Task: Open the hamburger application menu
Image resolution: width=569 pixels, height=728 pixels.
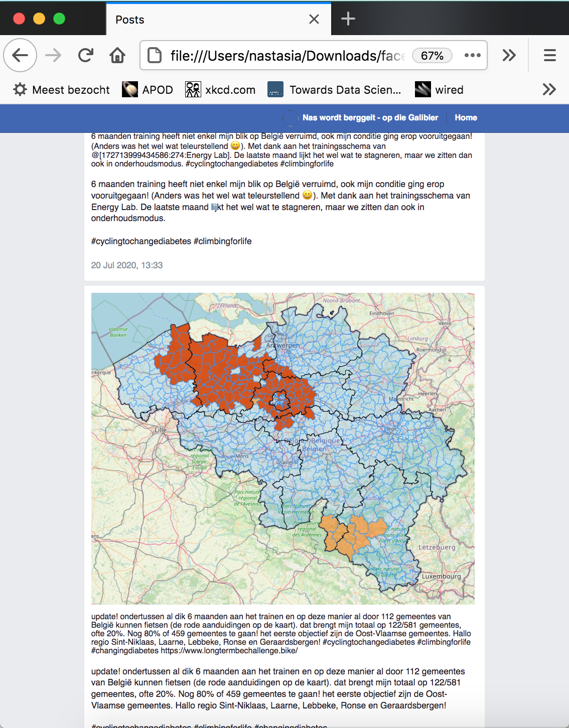Action: click(549, 55)
